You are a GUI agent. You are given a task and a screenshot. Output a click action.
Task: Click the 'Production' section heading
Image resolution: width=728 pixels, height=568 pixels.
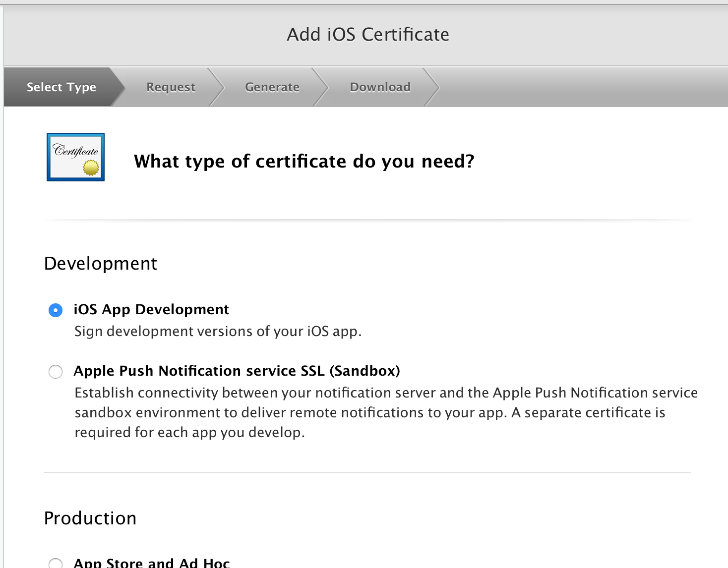[x=90, y=518]
